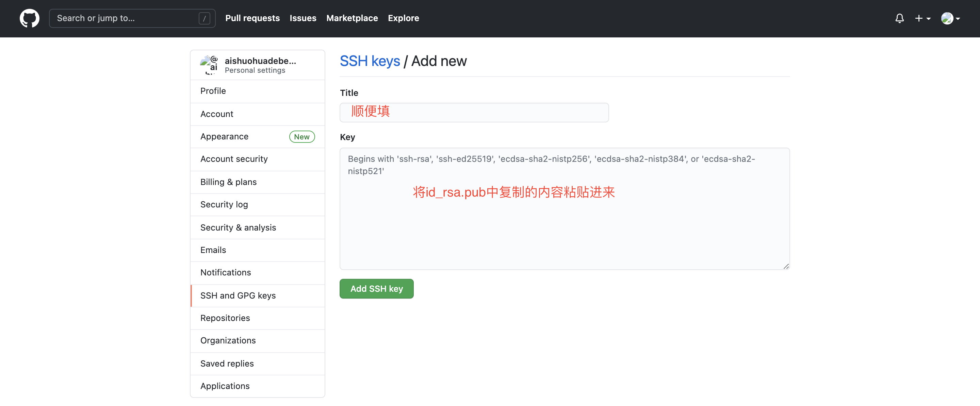Click the slash shortcut icon in search
This screenshot has width=980, height=406.
204,18
